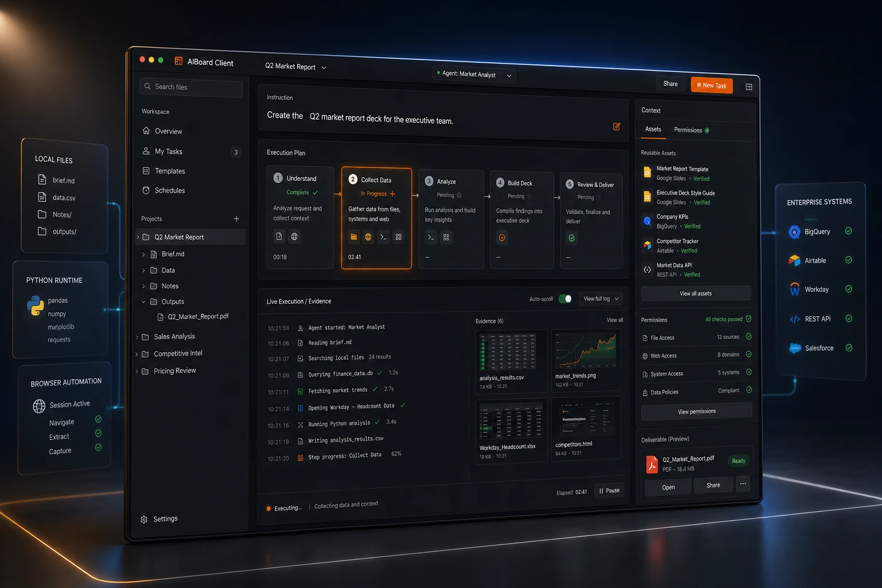This screenshot has height=588, width=882.
Task: Open the layout grid icon beside New Task
Action: [x=749, y=87]
